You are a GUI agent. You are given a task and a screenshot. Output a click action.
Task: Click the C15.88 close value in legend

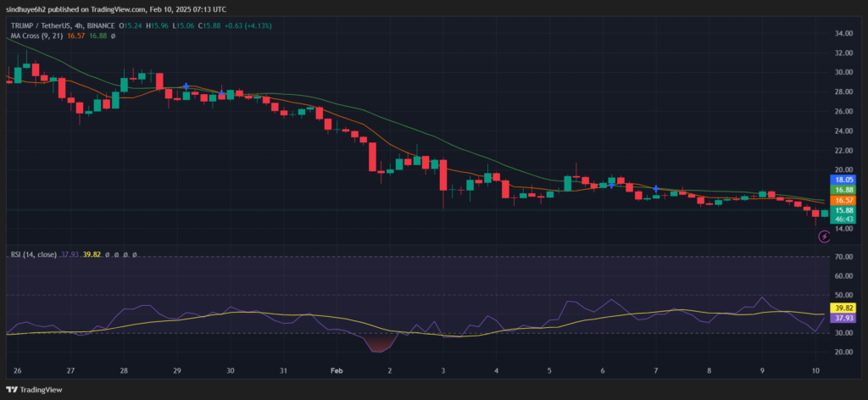point(210,26)
